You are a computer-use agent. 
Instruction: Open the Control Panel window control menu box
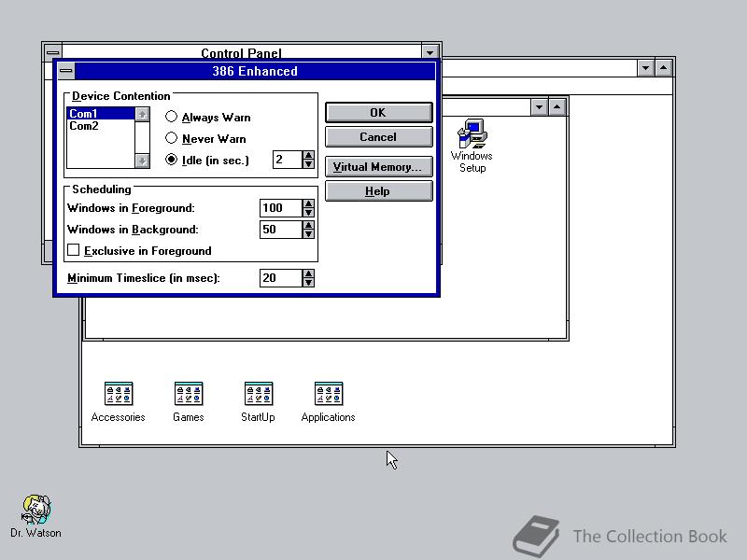(53, 51)
